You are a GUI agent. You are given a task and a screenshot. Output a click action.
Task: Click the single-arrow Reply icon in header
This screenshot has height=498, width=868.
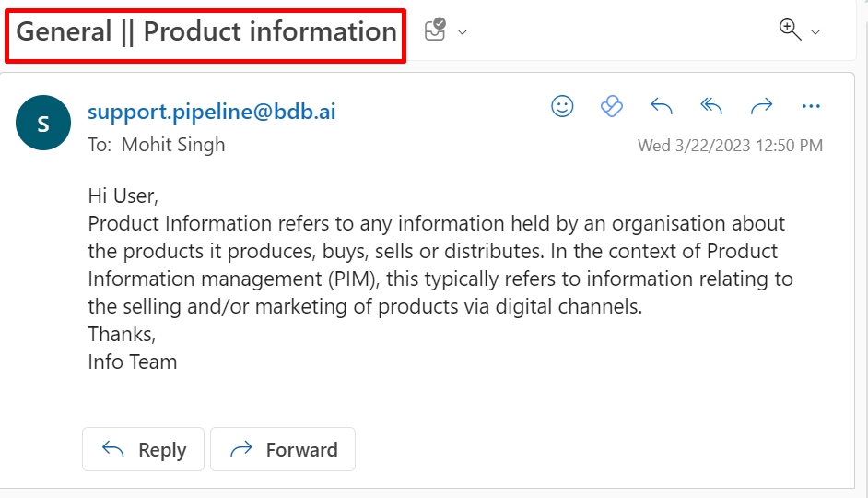pyautogui.click(x=662, y=106)
